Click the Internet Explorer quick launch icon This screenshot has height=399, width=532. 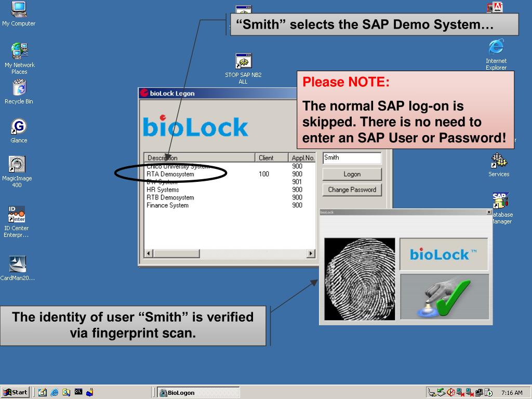coord(54,392)
